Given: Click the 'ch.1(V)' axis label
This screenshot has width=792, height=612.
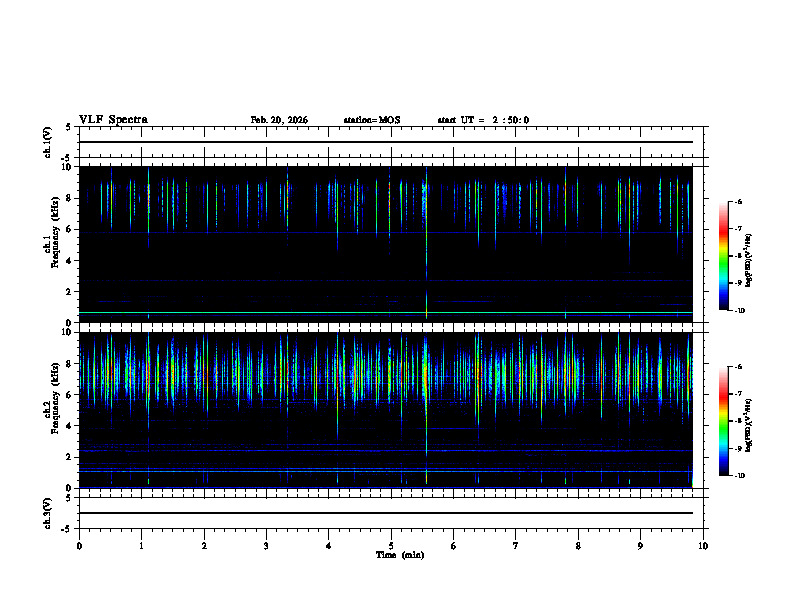Looking at the screenshot, I should coord(48,142).
